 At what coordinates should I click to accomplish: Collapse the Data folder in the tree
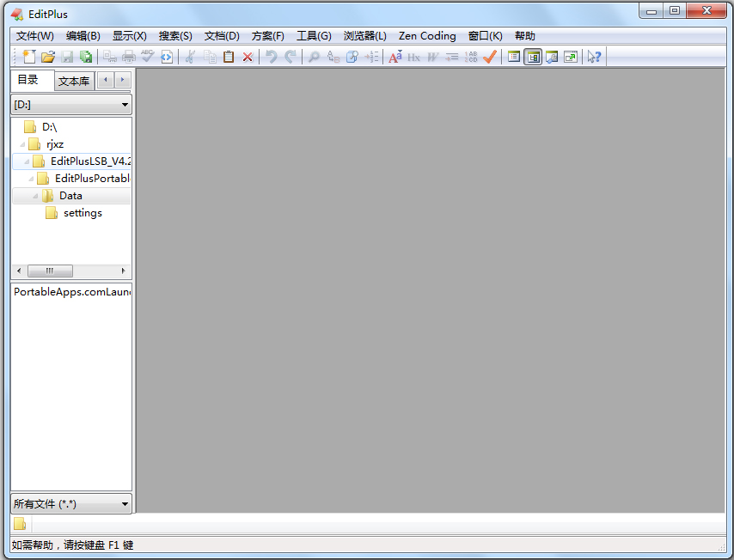point(34,195)
